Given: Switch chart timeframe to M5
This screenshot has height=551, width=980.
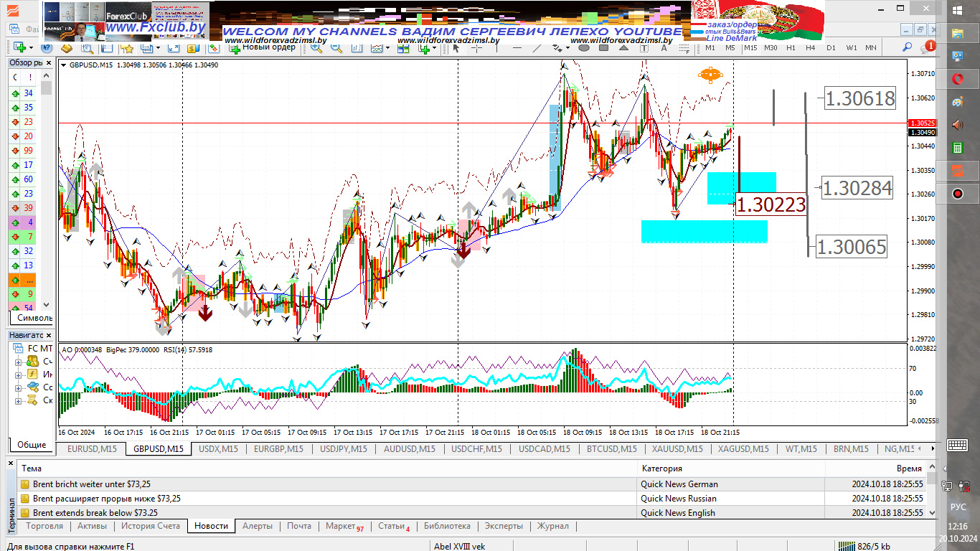Looking at the screenshot, I should tap(730, 48).
